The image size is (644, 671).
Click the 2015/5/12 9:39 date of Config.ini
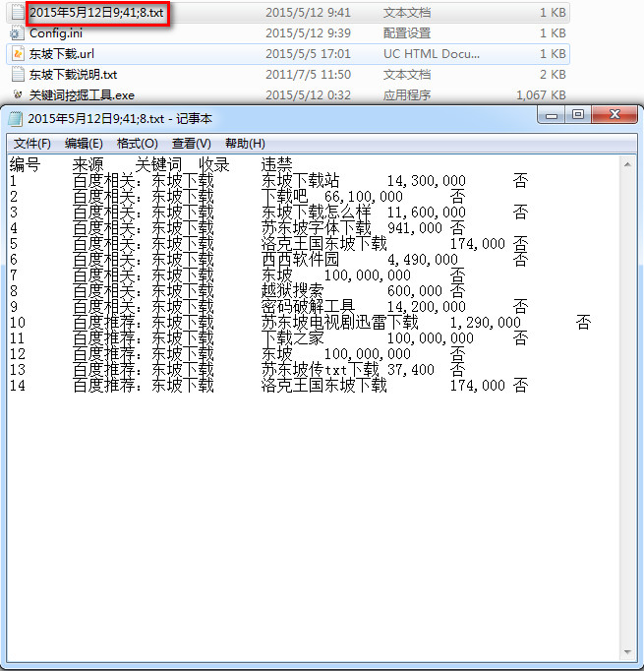click(308, 32)
